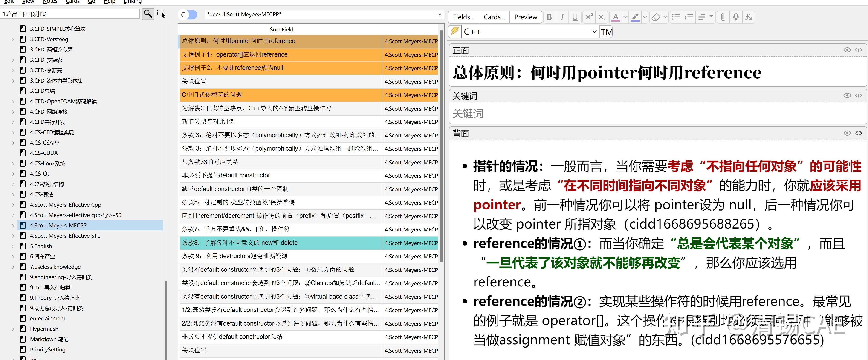Expand the 4.CFD-OpenFOAM源码解读 deck
Screen dimensions: 868x360
pos(13,101)
